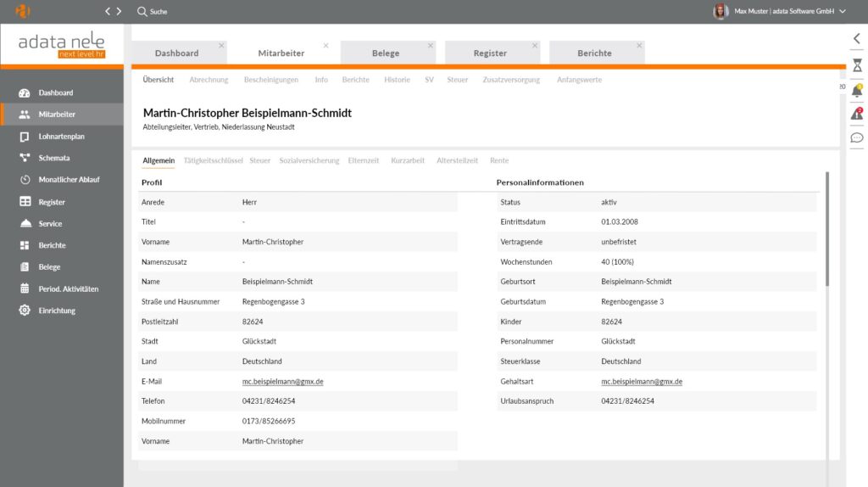Open Lohnartenplan in the sidebar menu
868x487 pixels.
pyautogui.click(x=61, y=137)
